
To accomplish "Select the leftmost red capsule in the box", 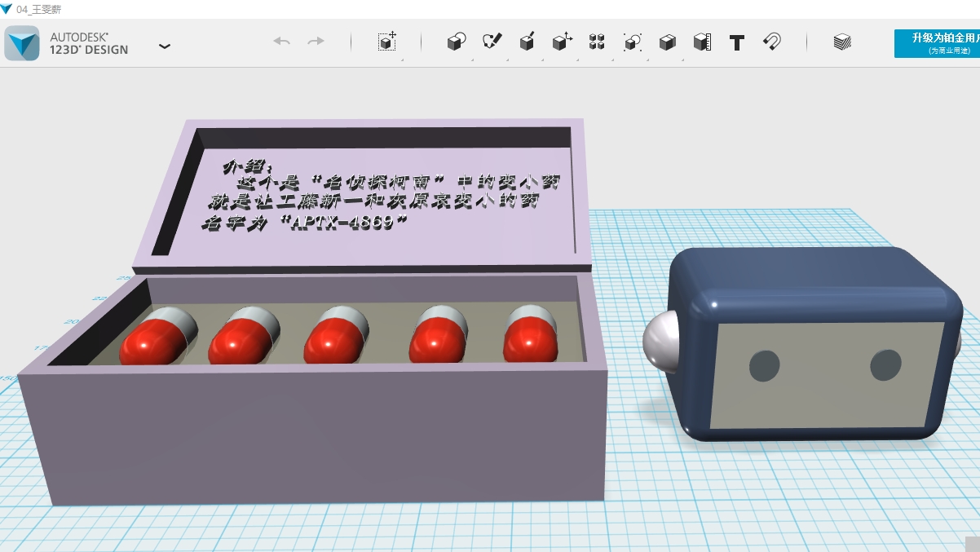I will coord(157,336).
